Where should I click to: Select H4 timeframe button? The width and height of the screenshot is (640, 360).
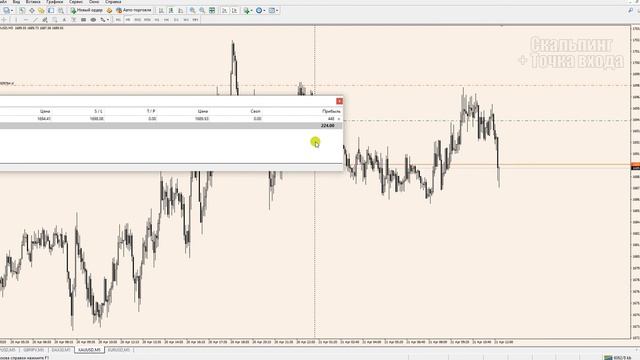pos(166,20)
